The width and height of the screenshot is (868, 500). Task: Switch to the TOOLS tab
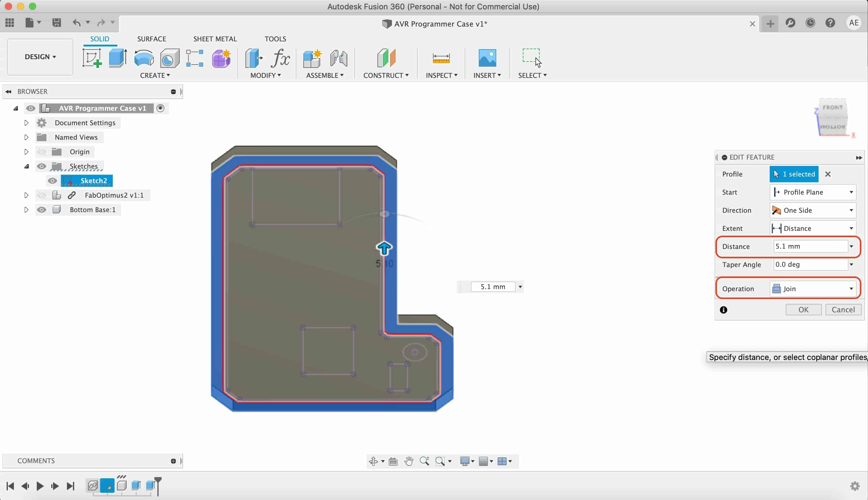click(275, 39)
